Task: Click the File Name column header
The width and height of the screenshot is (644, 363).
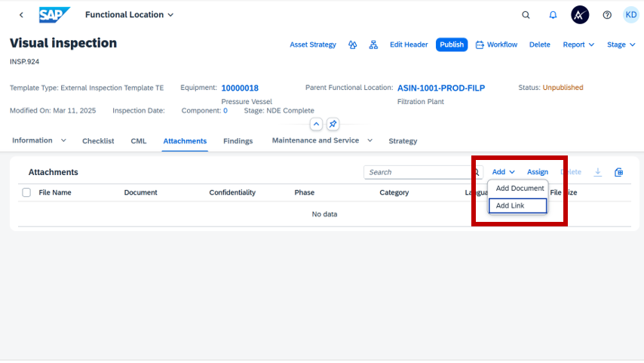Action: (55, 192)
